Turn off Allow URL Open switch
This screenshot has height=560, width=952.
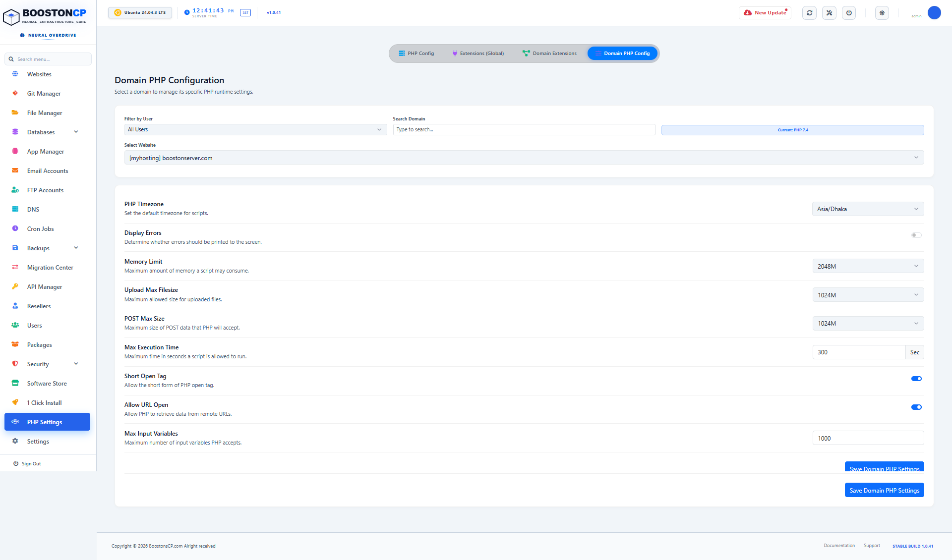pyautogui.click(x=916, y=407)
